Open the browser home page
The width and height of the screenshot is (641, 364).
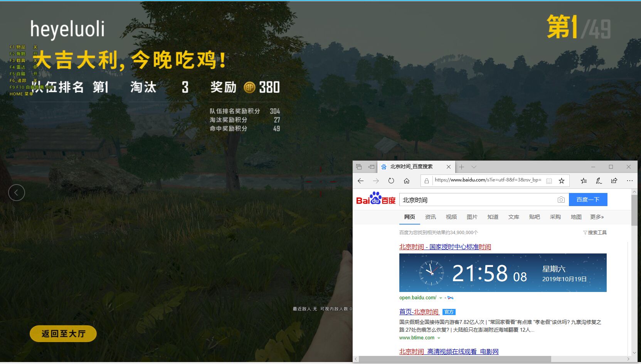(407, 181)
